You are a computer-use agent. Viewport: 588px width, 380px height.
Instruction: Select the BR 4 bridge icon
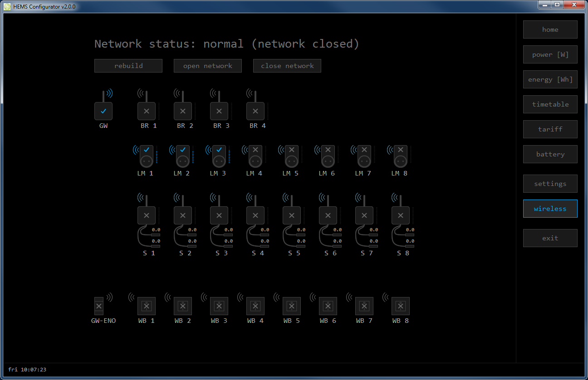[255, 111]
